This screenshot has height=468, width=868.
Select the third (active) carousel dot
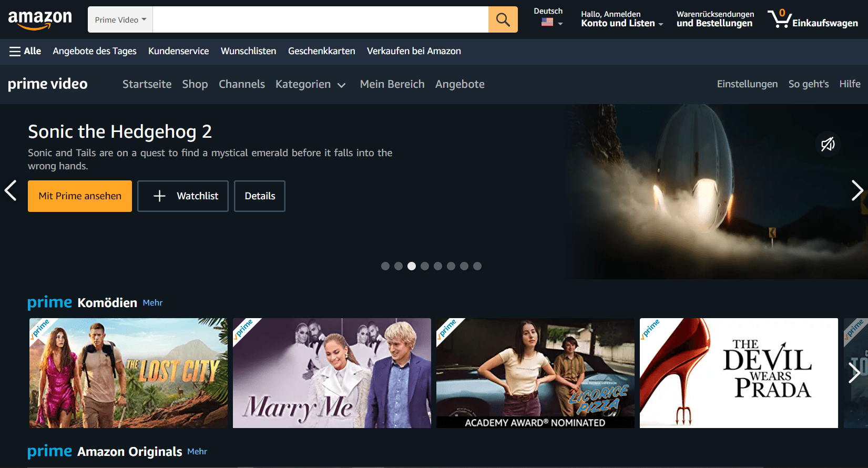click(x=412, y=266)
